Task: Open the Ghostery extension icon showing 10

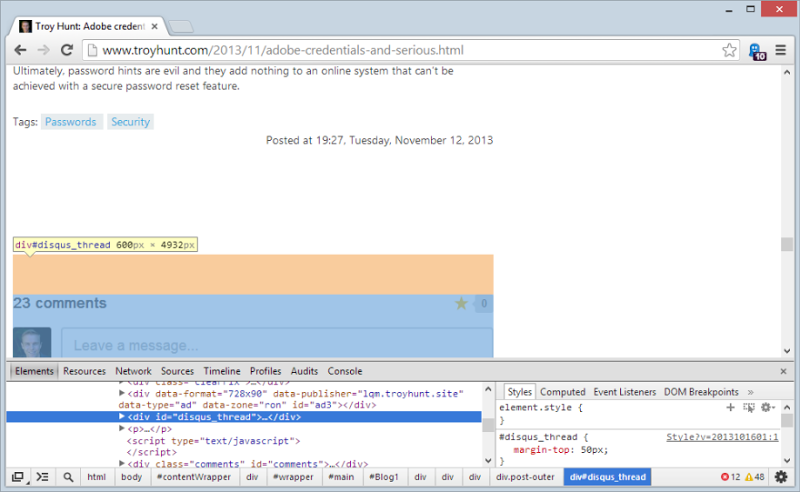Action: (x=757, y=51)
